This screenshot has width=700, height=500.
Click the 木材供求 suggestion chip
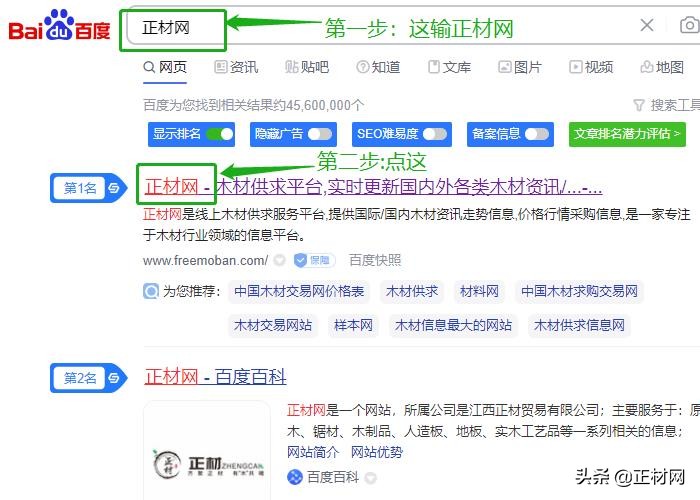pyautogui.click(x=412, y=292)
